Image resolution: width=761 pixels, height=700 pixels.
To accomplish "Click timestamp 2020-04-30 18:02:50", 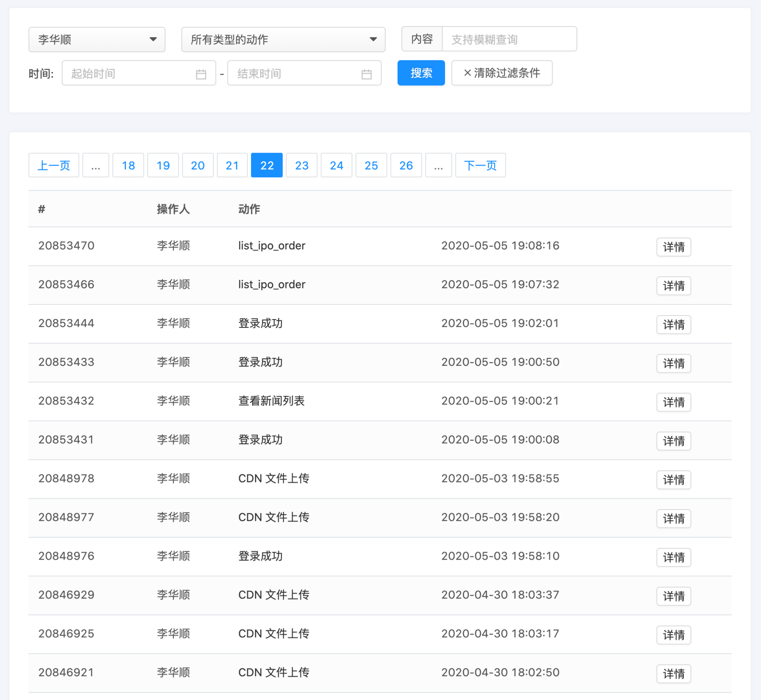I will point(500,673).
